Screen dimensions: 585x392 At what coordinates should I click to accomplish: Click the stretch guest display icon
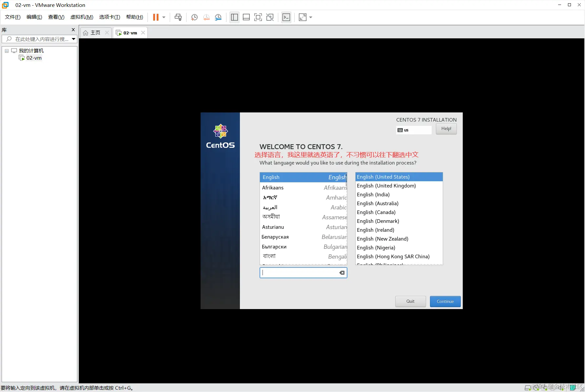(302, 17)
